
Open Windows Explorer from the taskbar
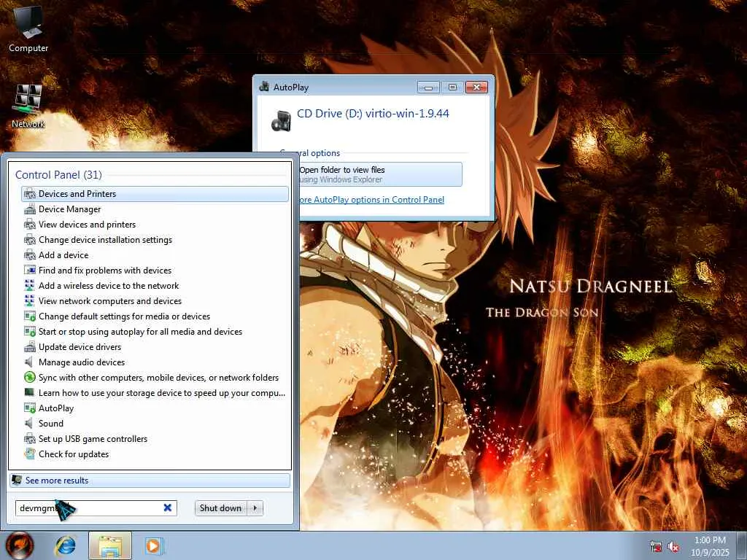coord(110,545)
